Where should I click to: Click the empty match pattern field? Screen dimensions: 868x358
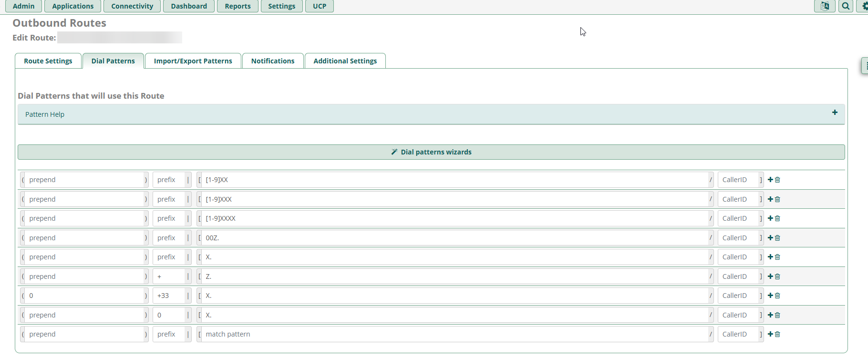pos(455,334)
